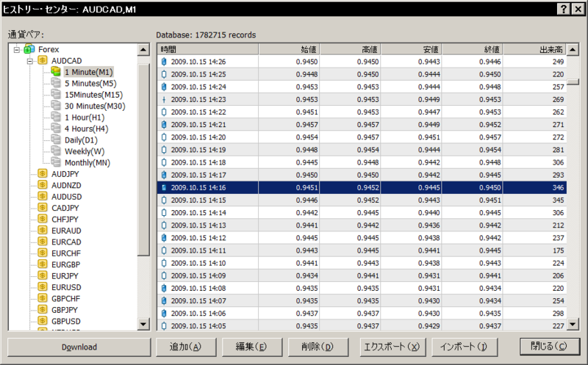Click the Forex folder icon
The height and width of the screenshot is (365, 588).
click(29, 49)
